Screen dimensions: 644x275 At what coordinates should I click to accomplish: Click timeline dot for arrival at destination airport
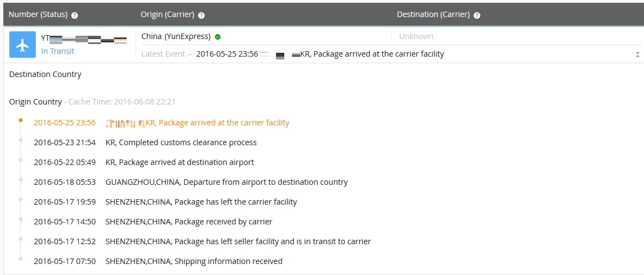[20, 159]
